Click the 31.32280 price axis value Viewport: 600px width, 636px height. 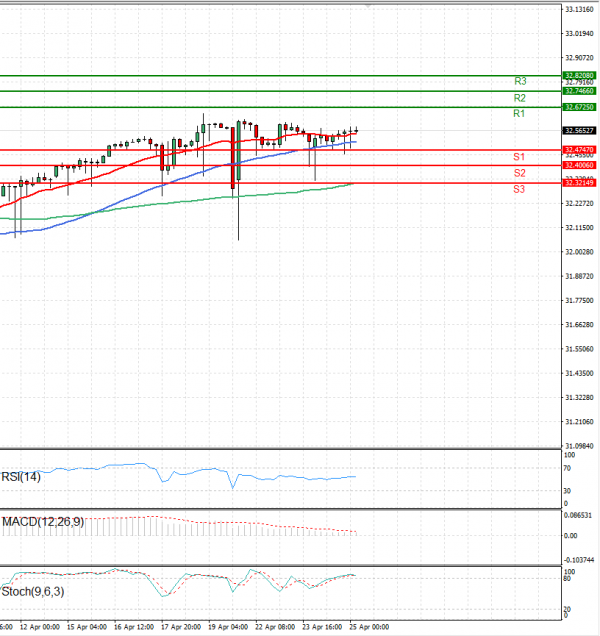[x=579, y=398]
